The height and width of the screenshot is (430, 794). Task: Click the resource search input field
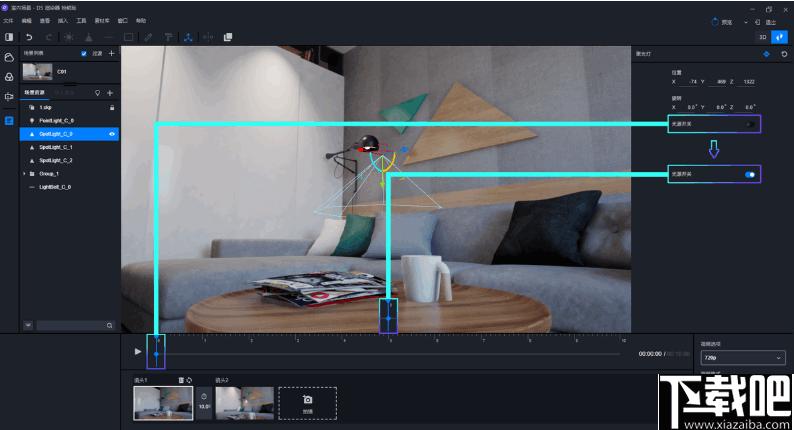(71, 325)
